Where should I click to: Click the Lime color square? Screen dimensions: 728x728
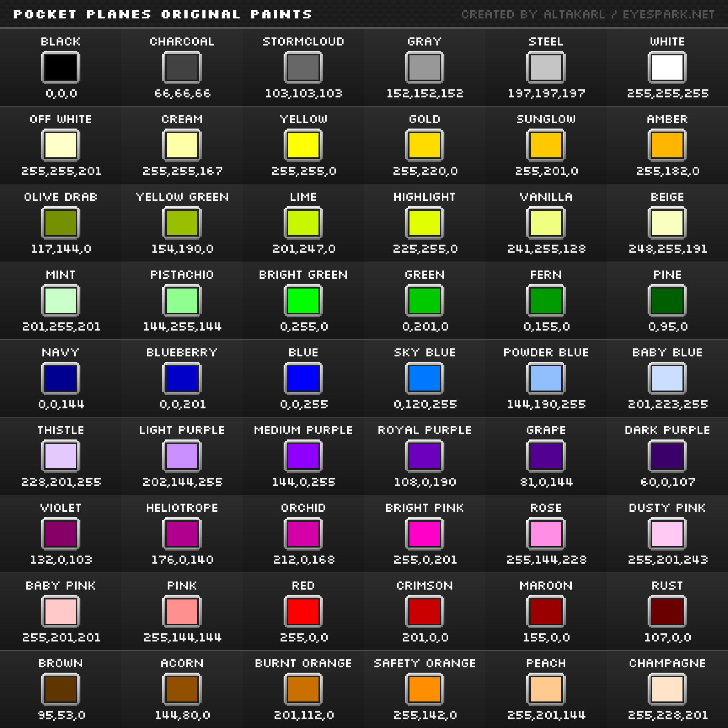click(x=303, y=224)
